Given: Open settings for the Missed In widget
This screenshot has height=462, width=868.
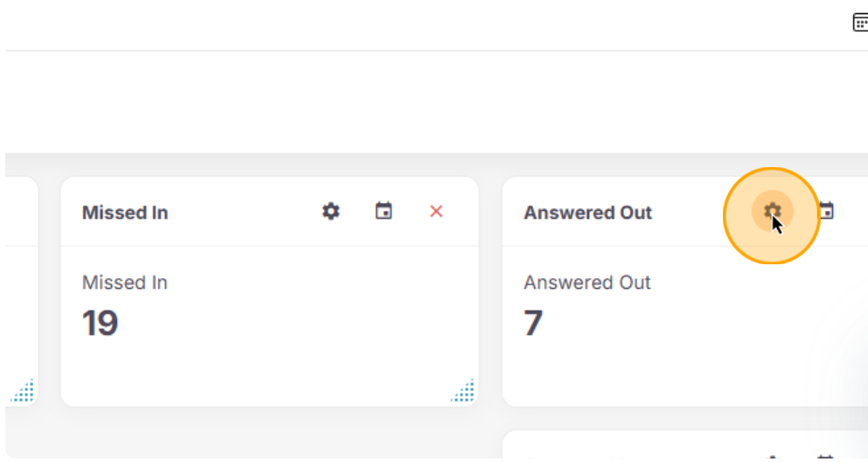Looking at the screenshot, I should click(330, 212).
